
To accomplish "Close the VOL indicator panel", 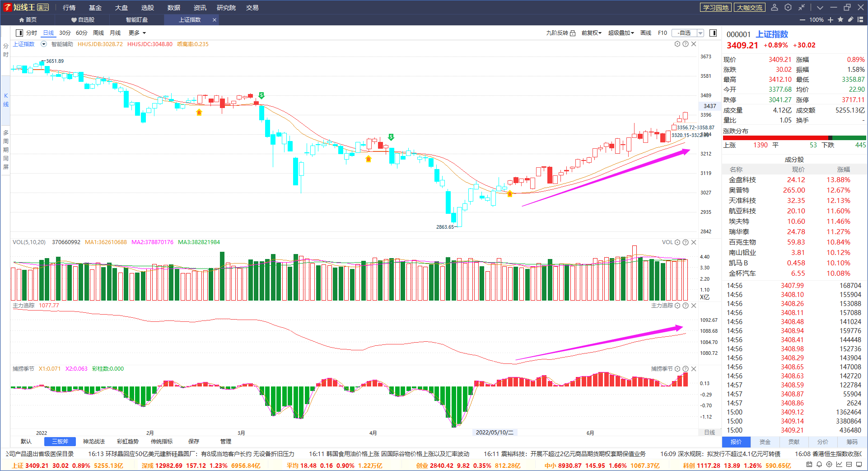I will (694, 242).
